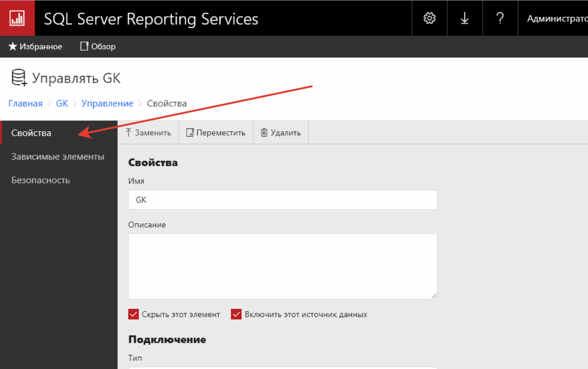The width and height of the screenshot is (588, 369).
Task: Open the download arrow menu
Action: pos(465,18)
